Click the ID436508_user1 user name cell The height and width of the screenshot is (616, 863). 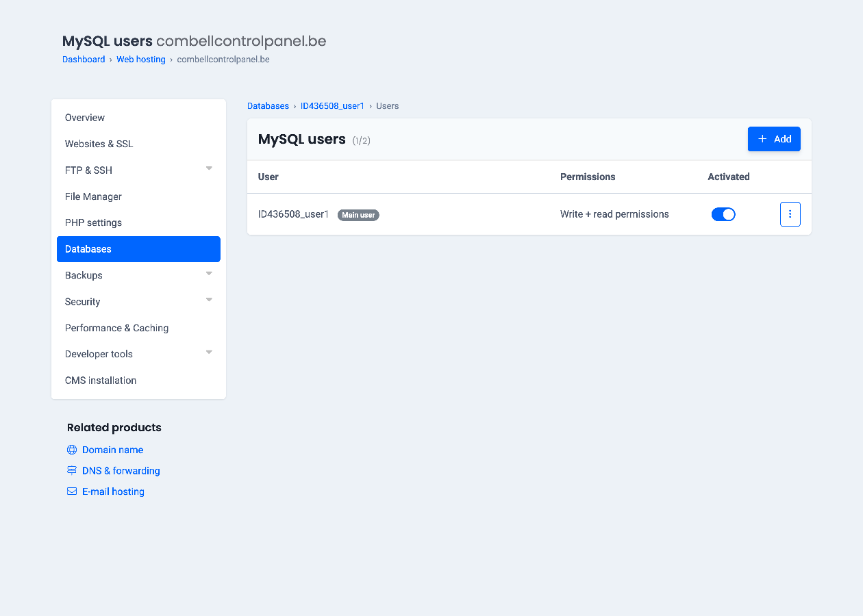[293, 214]
